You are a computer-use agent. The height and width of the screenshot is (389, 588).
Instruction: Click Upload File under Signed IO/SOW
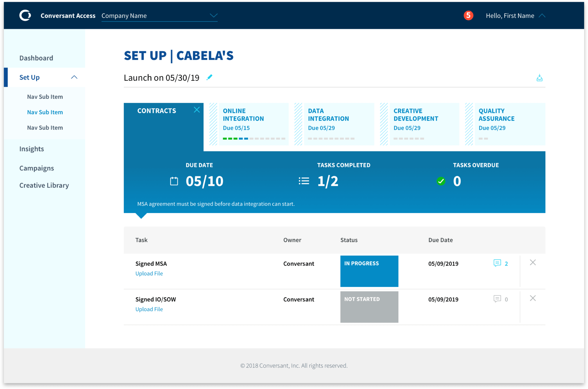point(149,309)
